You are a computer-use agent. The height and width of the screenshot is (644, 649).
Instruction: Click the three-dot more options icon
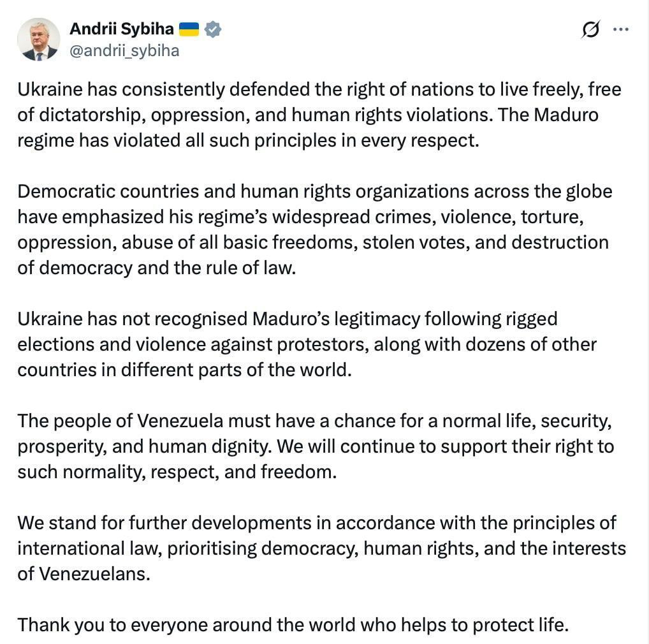point(620,28)
